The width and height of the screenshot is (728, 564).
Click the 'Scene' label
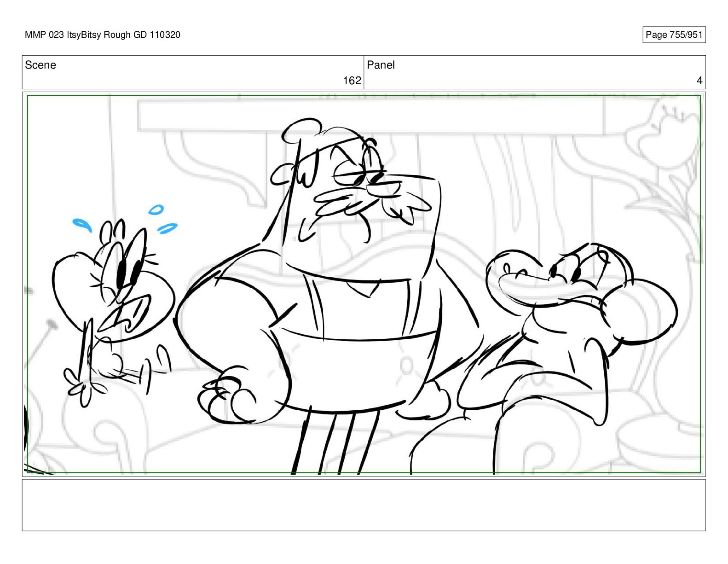(x=40, y=65)
